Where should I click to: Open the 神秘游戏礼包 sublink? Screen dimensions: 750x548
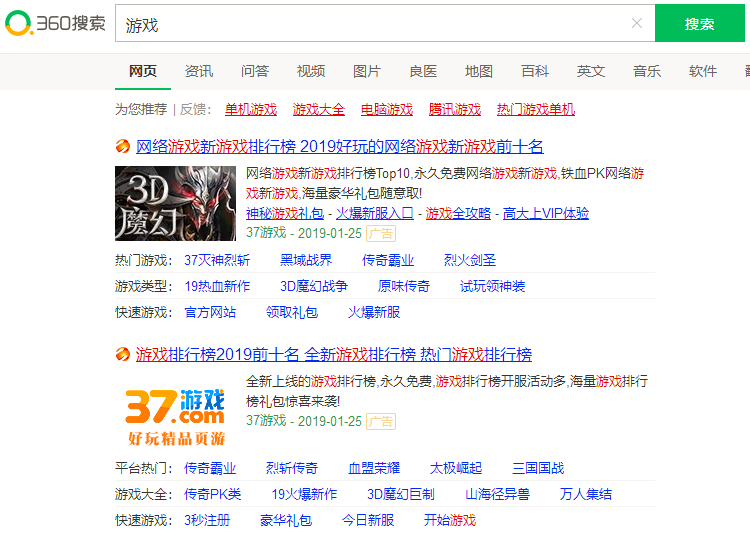(285, 213)
